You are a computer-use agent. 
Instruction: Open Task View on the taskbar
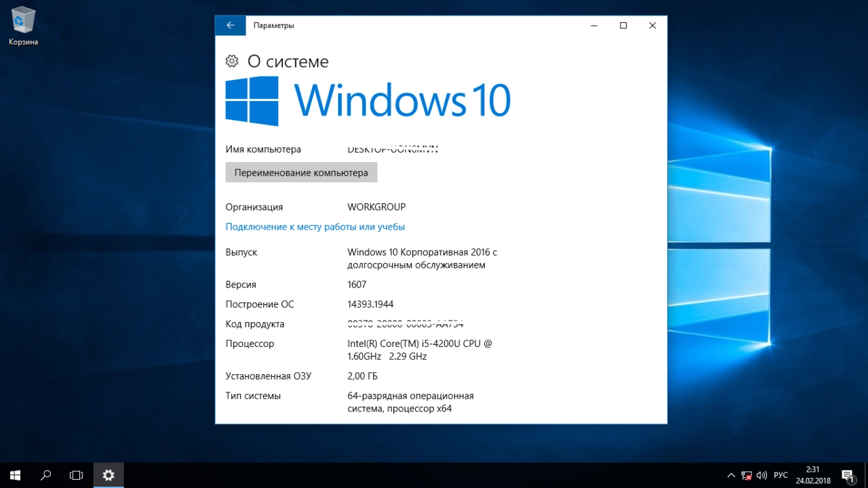pyautogui.click(x=76, y=475)
